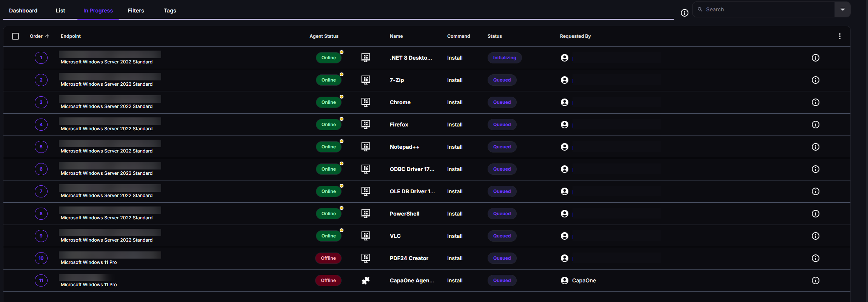Click the order number 10 circle badge
This screenshot has height=302, width=868.
tap(41, 258)
